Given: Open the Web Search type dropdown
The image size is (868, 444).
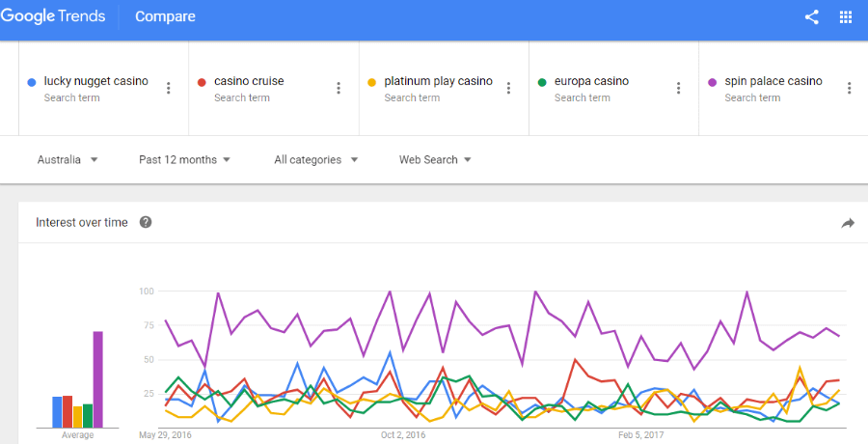Looking at the screenshot, I should pos(435,159).
